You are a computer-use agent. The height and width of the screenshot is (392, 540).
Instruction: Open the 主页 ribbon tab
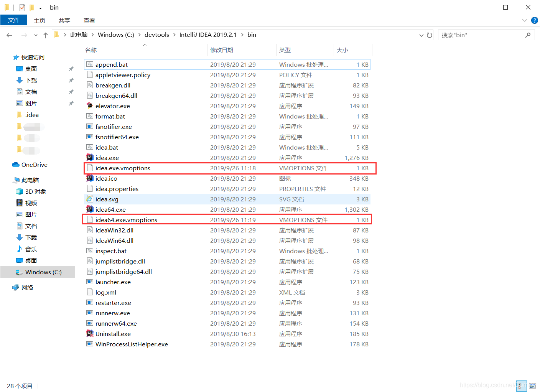click(40, 20)
